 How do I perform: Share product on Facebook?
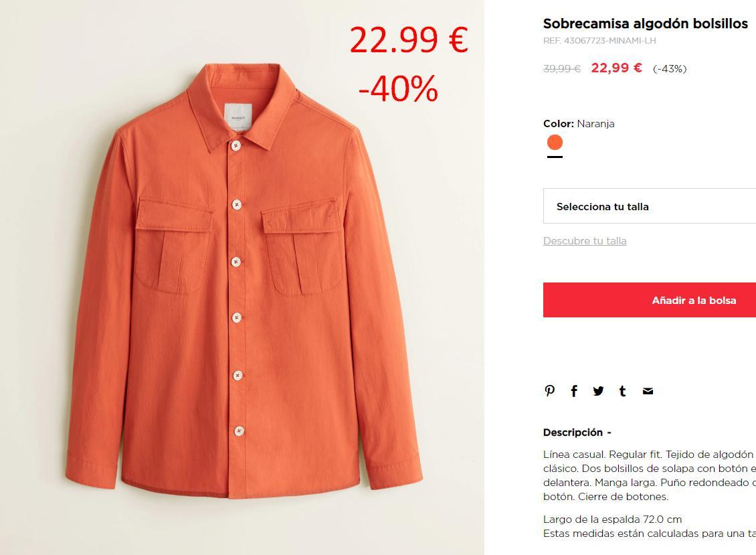coord(574,391)
